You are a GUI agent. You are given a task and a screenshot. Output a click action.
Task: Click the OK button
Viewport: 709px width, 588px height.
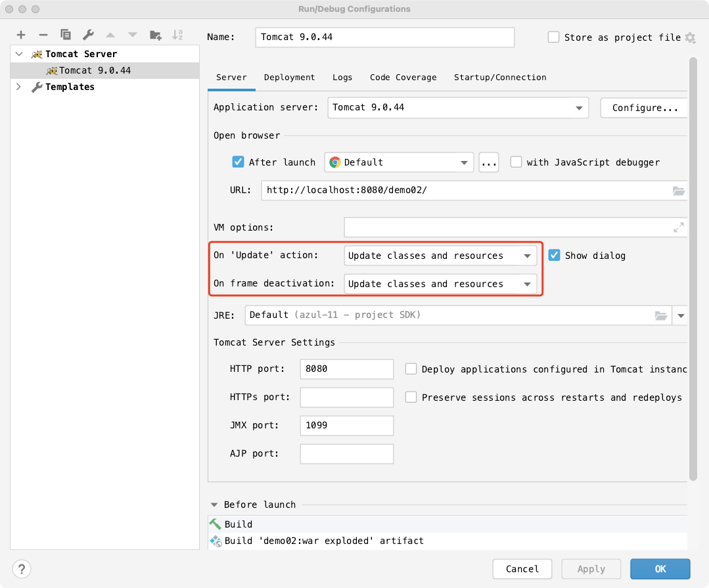pyautogui.click(x=660, y=569)
